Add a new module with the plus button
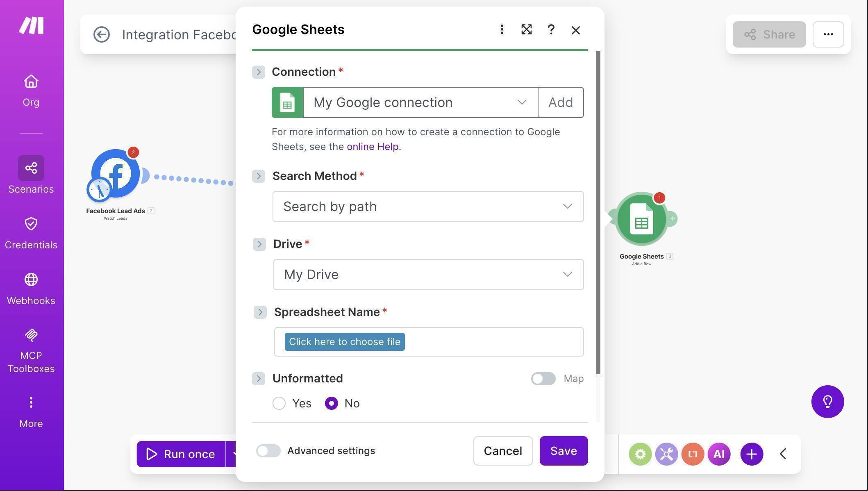This screenshot has width=868, height=491. click(x=751, y=454)
